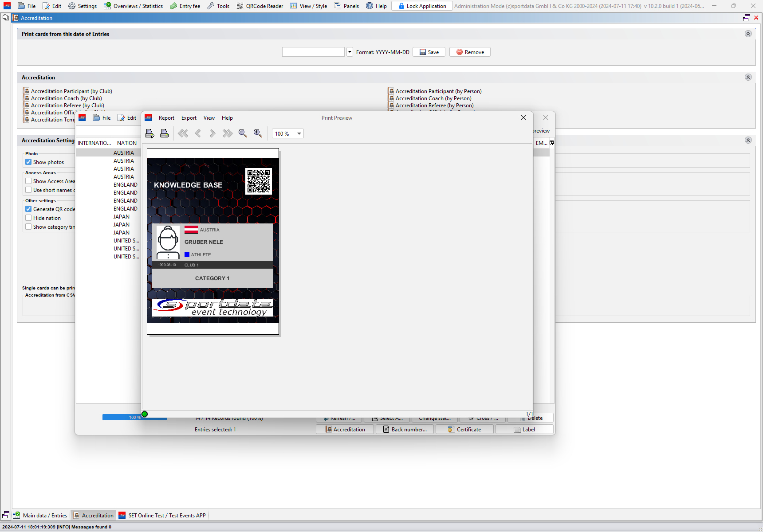Enable the Show category checkbox
The image size is (763, 532).
pos(28,227)
